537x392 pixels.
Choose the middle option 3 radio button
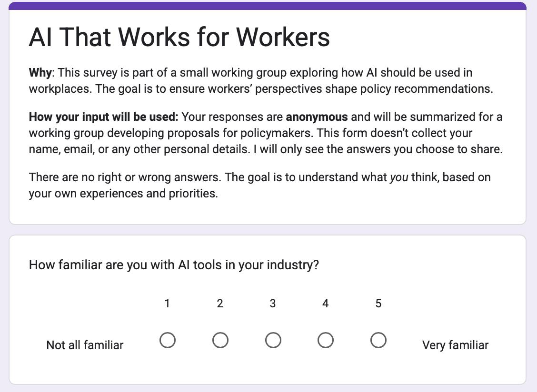(x=273, y=340)
